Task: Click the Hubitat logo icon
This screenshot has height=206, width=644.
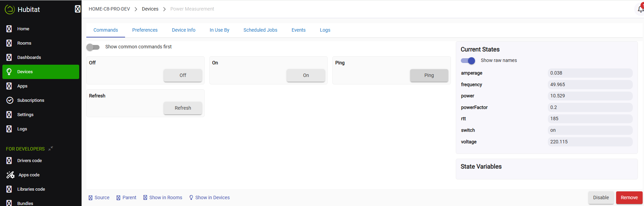Action: click(10, 10)
